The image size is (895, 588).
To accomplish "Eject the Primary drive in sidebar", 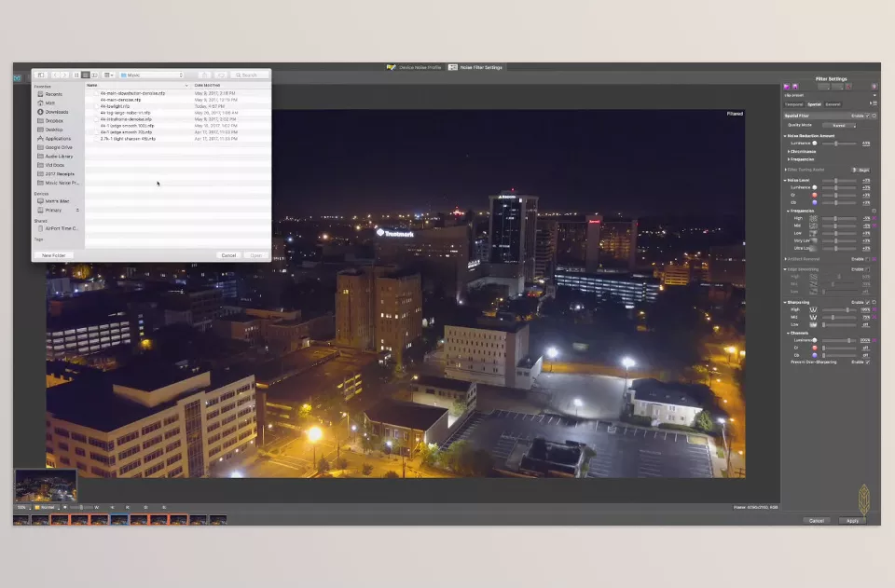I will [x=77, y=211].
